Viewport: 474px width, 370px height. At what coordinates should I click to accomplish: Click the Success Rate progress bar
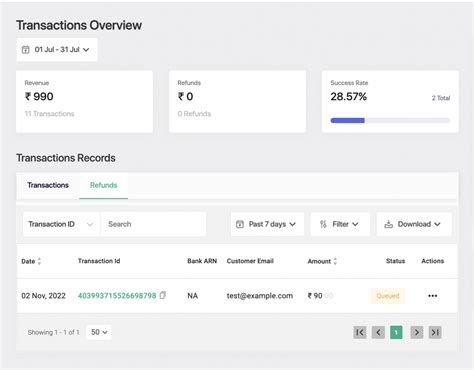(390, 120)
